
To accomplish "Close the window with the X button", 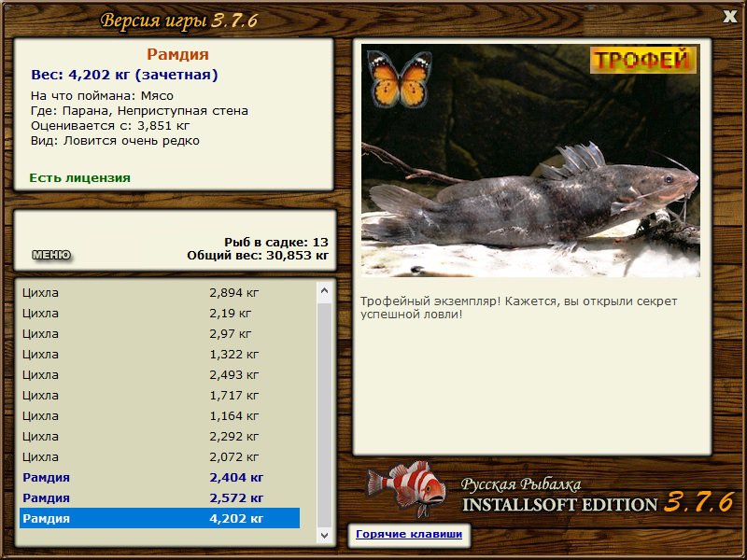I will point(729,17).
